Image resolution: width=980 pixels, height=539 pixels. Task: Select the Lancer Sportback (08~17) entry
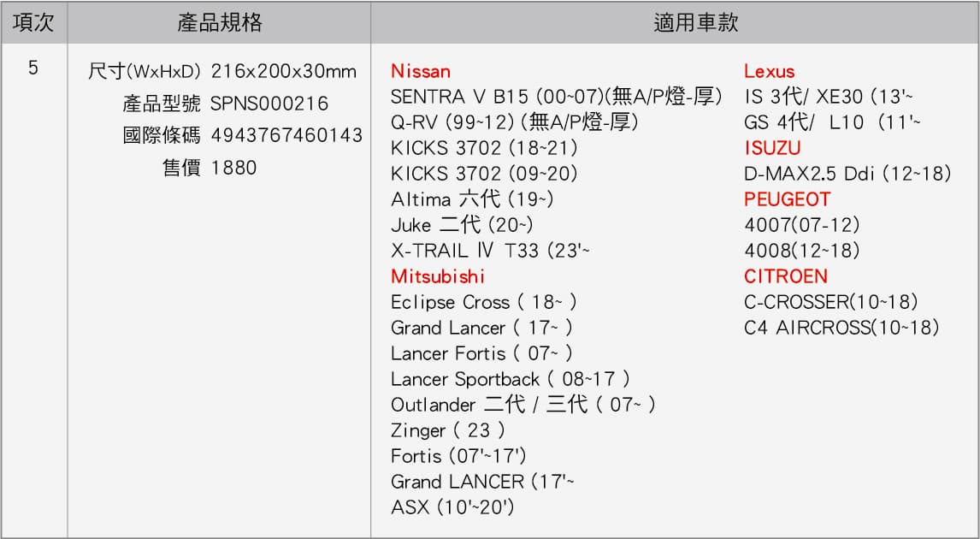510,380
